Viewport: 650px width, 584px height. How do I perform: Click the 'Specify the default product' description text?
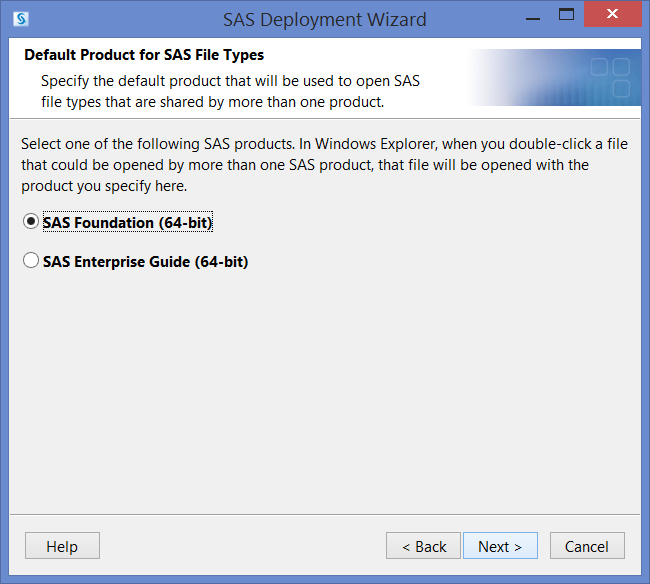click(230, 91)
